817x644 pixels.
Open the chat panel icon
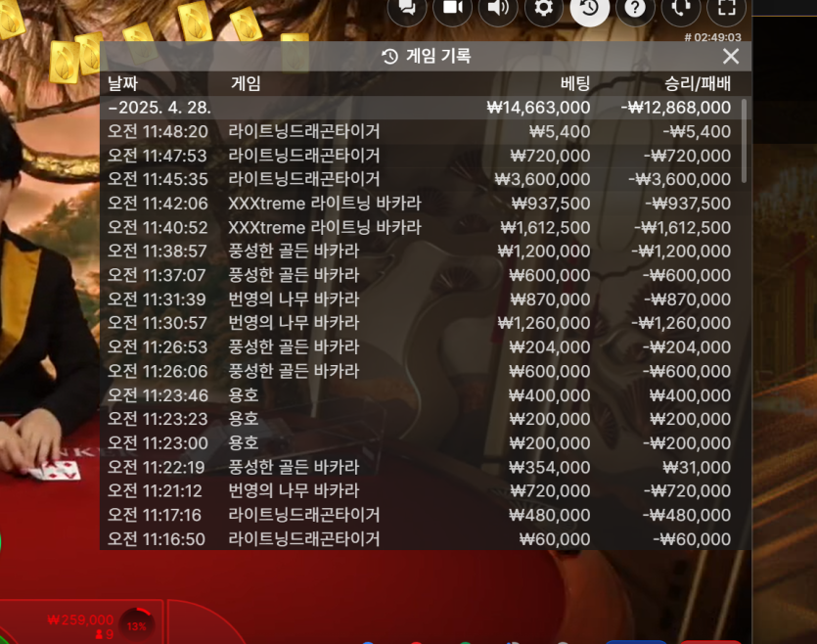coord(407,8)
